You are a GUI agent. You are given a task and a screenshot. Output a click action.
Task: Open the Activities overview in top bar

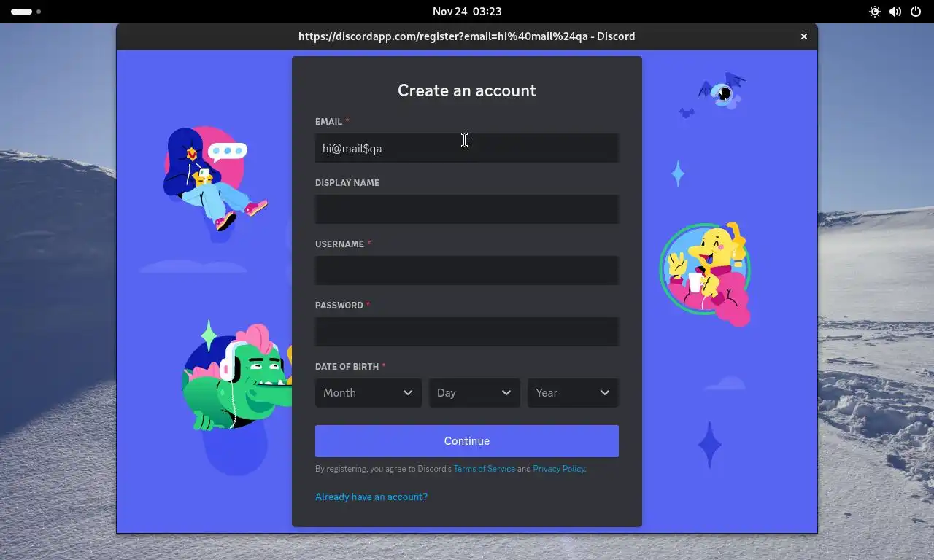click(26, 12)
